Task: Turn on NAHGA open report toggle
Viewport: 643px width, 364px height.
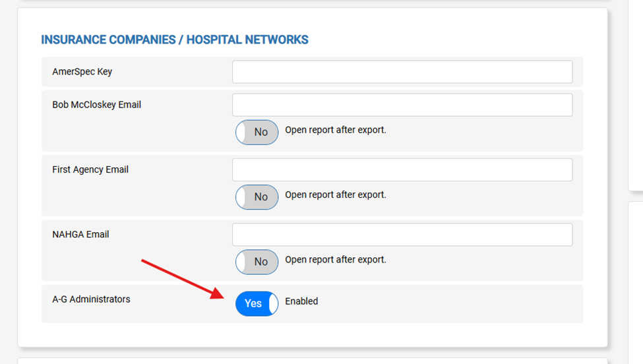Action: coord(257,262)
